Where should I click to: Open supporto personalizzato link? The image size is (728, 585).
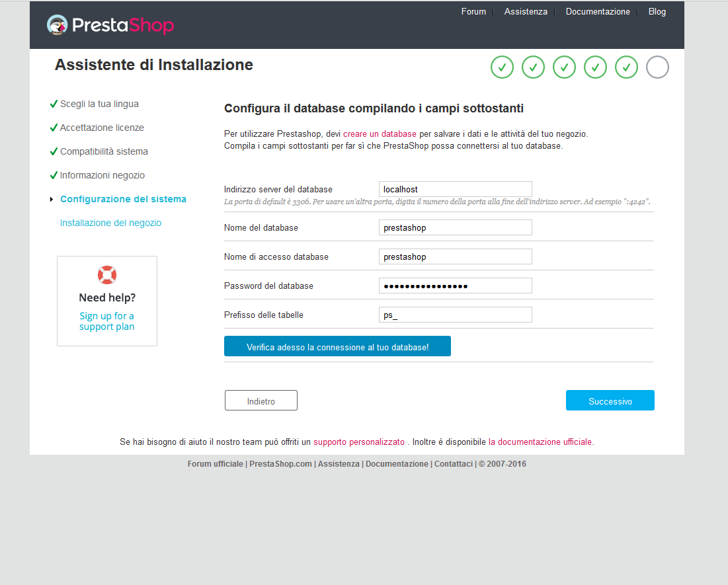tap(358, 442)
